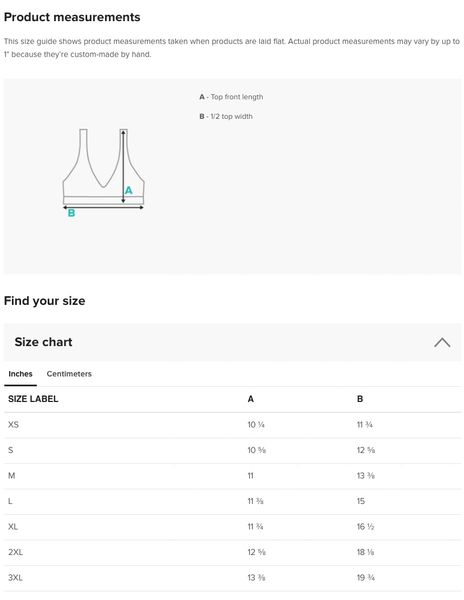464x600 pixels.
Task: Click the XS size row
Action: [x=232, y=425]
